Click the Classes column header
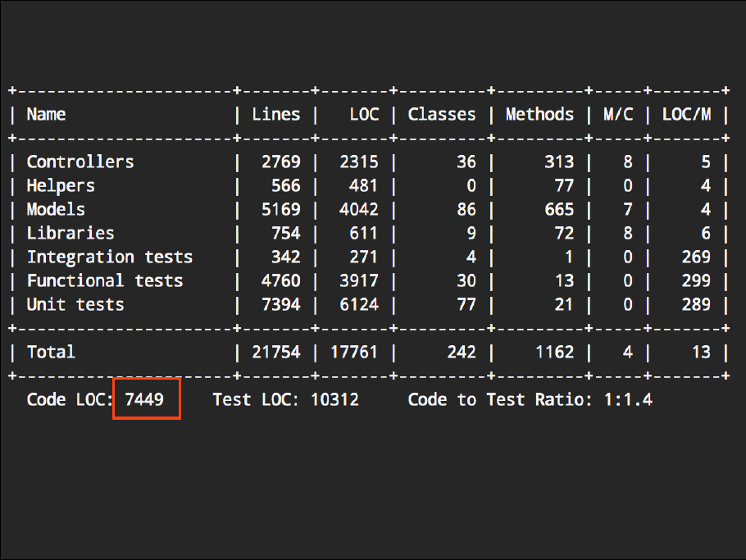Viewport: 746px width, 560px height. (x=441, y=114)
